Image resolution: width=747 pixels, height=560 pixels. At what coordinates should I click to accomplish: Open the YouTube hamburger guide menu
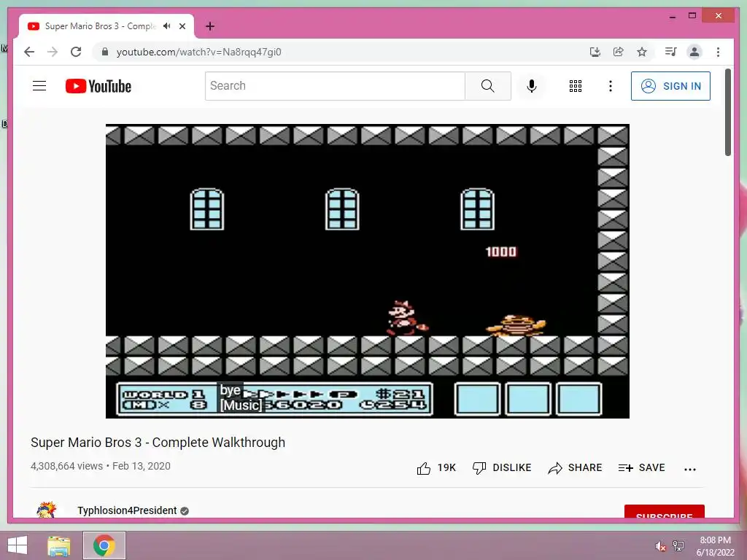[x=39, y=86]
